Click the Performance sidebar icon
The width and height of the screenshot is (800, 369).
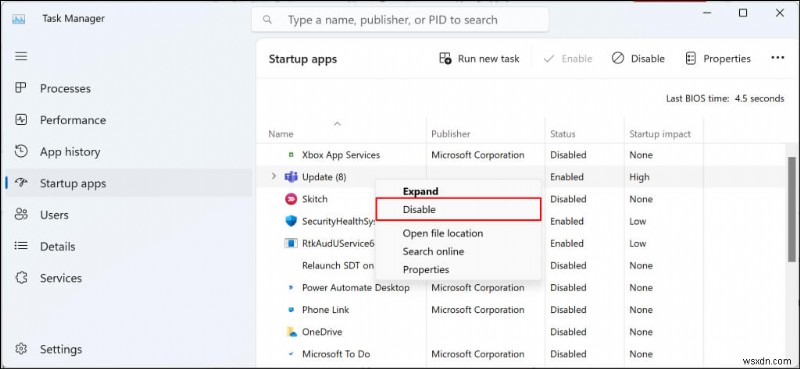tap(21, 120)
